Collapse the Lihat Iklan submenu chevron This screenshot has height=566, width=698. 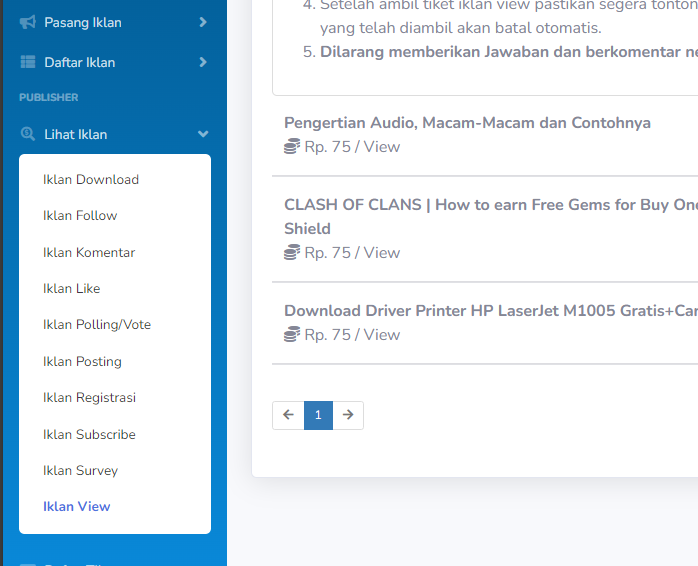pyautogui.click(x=203, y=134)
